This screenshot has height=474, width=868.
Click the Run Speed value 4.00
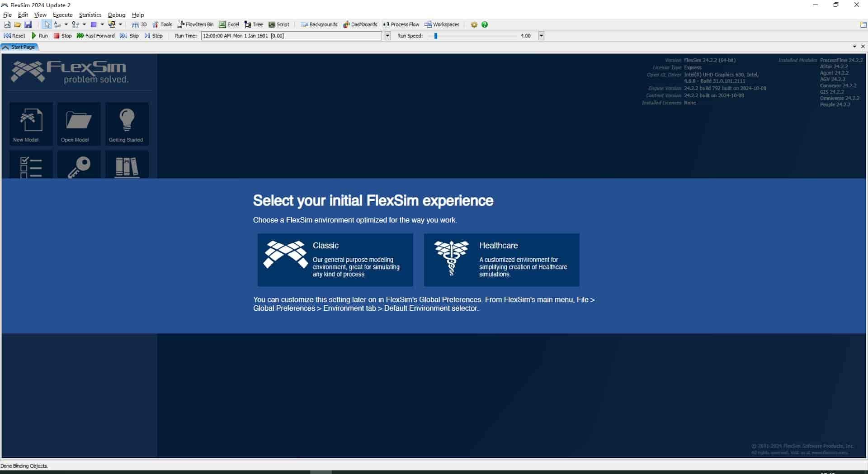(x=525, y=36)
